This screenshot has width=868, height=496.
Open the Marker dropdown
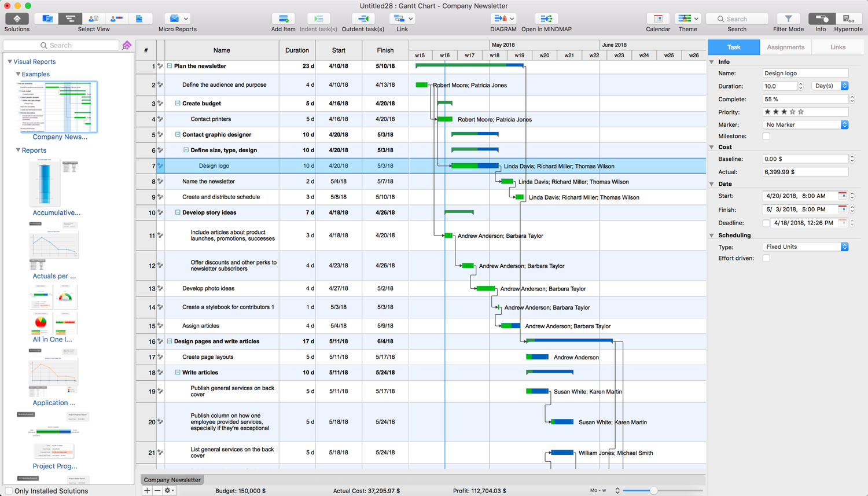coord(806,124)
